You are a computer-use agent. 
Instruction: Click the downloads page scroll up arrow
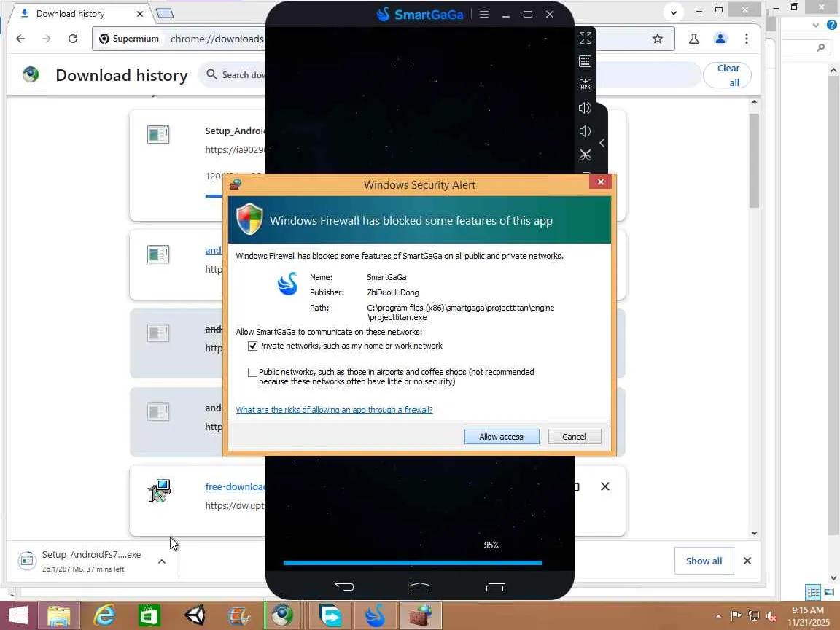(x=754, y=101)
